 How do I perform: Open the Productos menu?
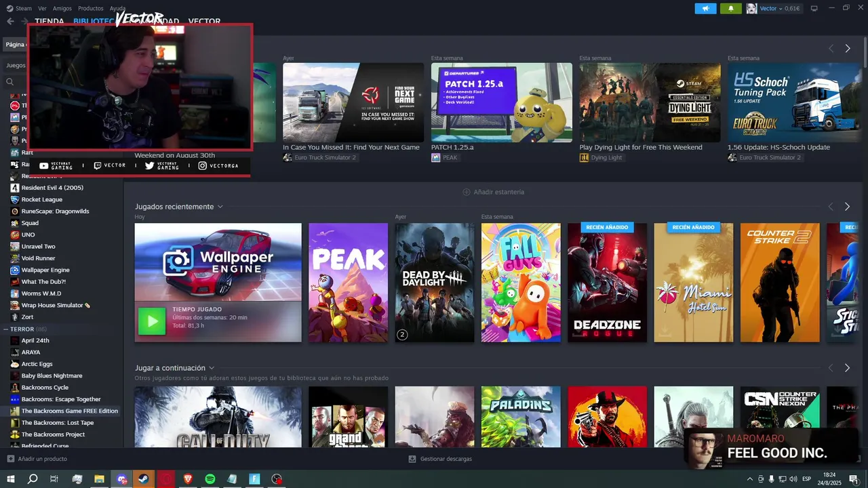[91, 8]
